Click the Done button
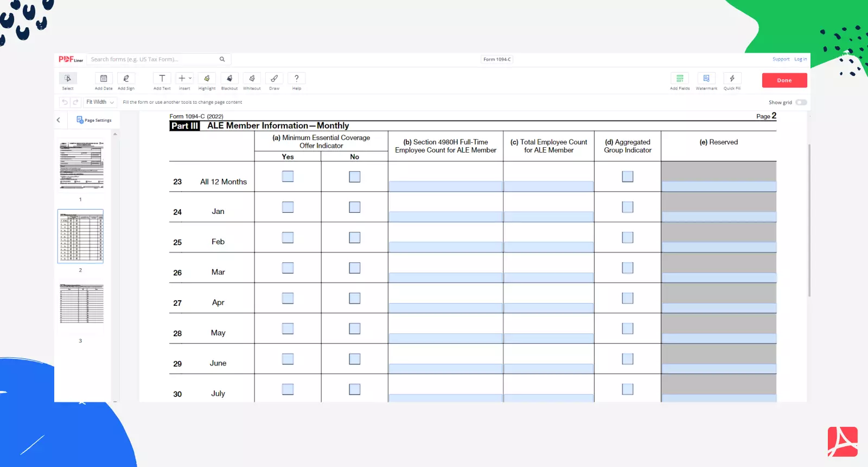868x467 pixels. pos(784,80)
